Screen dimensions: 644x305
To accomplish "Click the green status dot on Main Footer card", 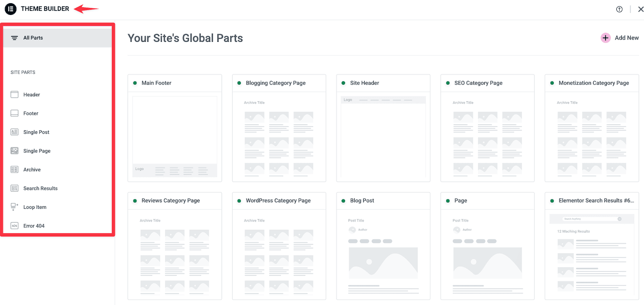I will point(135,83).
